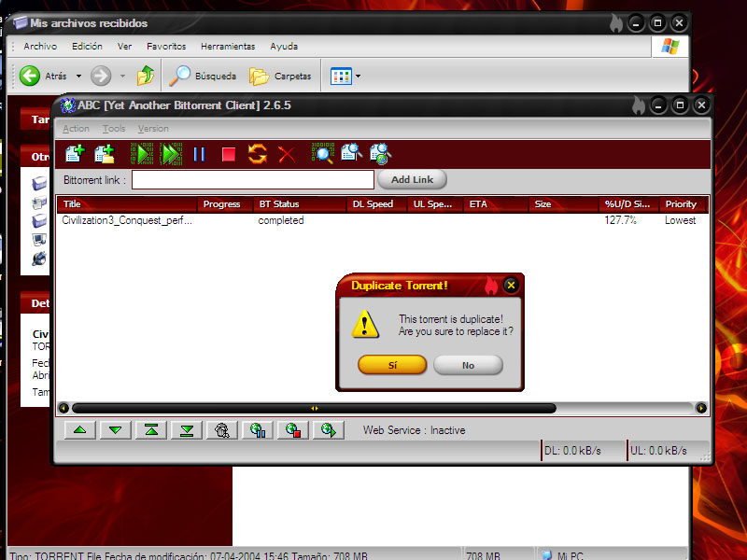Open the Tools menu in ABC
The image size is (747, 560).
coord(114,129)
